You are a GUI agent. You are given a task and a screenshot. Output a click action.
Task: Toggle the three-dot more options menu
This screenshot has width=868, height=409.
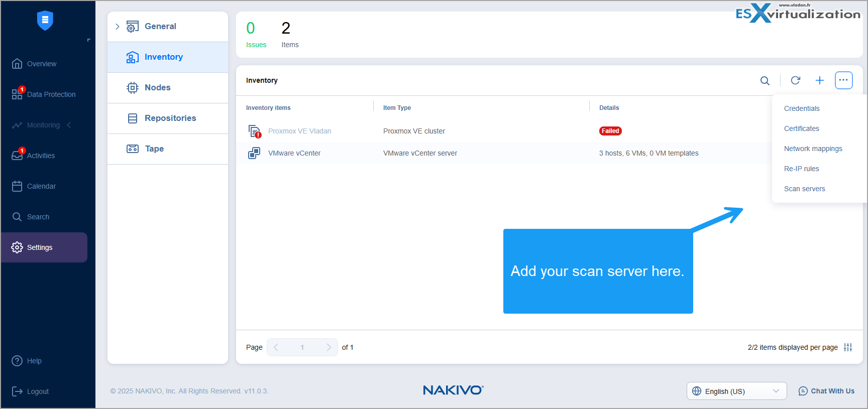point(844,80)
